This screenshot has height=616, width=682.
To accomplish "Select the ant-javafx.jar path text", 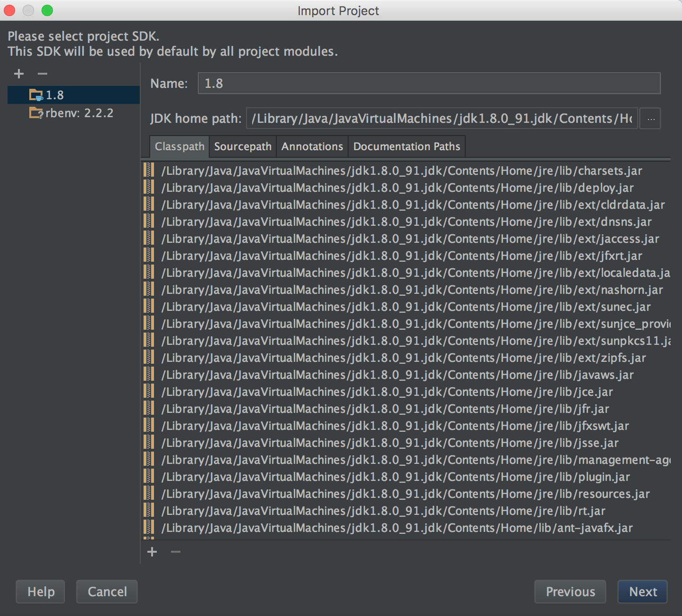I will click(x=397, y=528).
